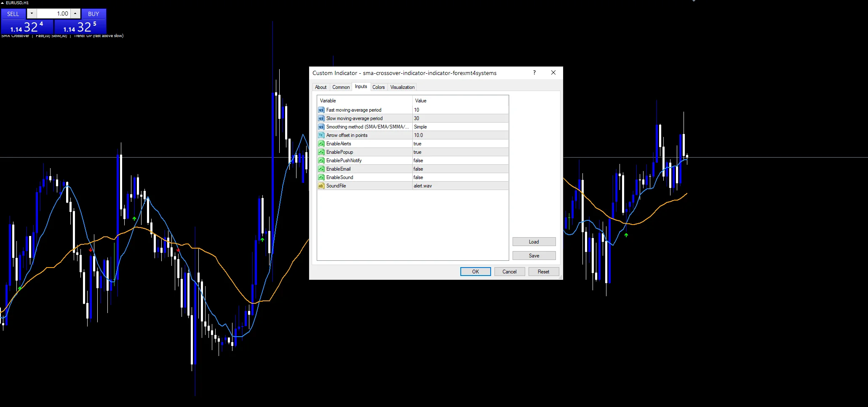Click the EnablePopup boolean icon
This screenshot has height=407, width=868.
pyautogui.click(x=321, y=152)
